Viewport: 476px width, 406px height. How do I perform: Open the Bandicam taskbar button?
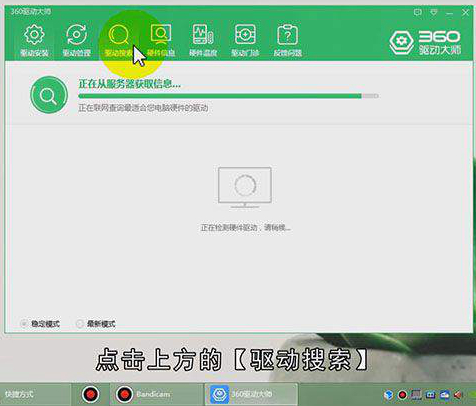[157, 394]
